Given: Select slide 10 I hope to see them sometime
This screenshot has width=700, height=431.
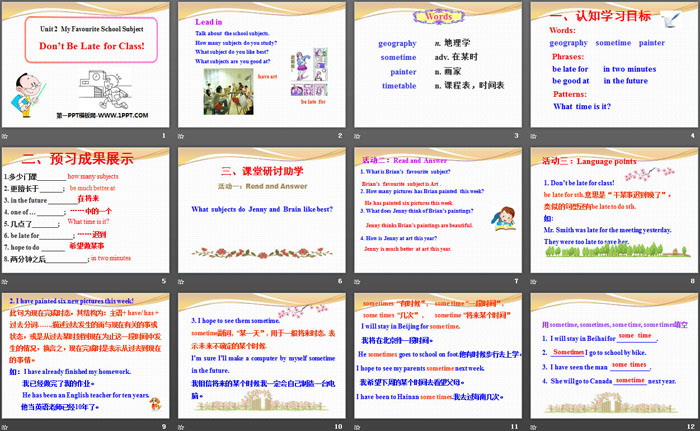Looking at the screenshot, I should [262, 356].
